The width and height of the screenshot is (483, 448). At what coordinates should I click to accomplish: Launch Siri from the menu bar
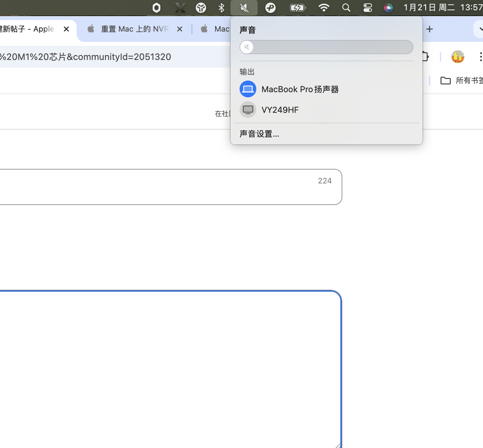click(x=388, y=8)
